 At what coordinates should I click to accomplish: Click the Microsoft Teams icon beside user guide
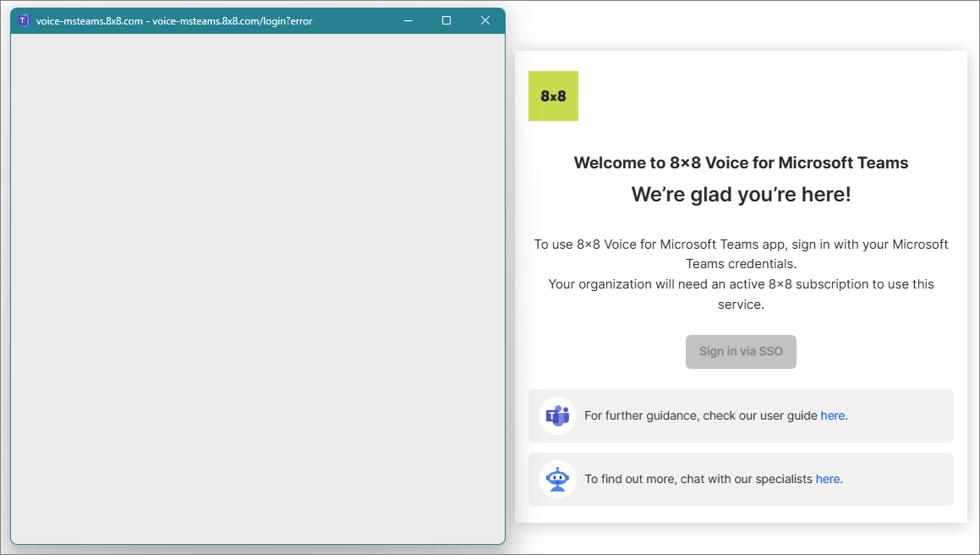557,415
